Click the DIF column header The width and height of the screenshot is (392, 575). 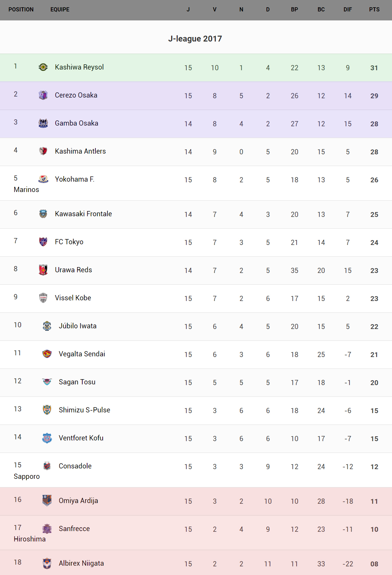point(347,10)
